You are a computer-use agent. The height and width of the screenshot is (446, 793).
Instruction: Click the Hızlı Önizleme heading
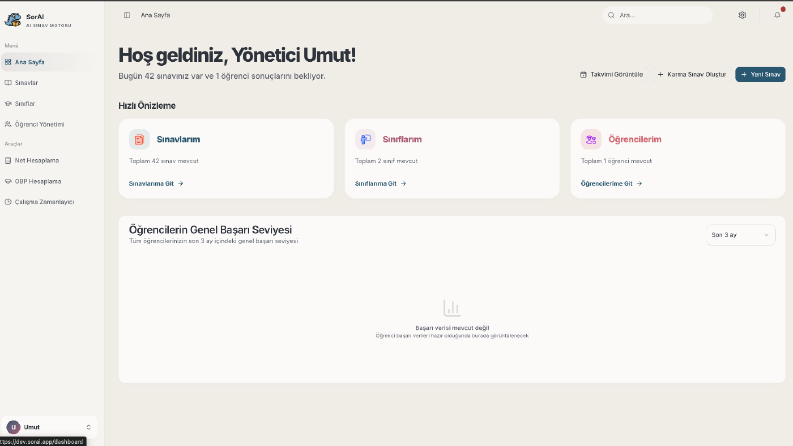147,106
